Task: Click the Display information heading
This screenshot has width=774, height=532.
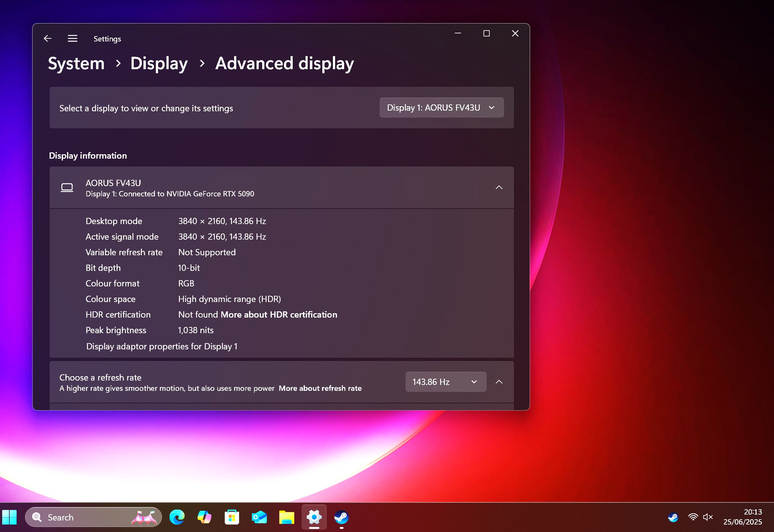Action: (88, 156)
